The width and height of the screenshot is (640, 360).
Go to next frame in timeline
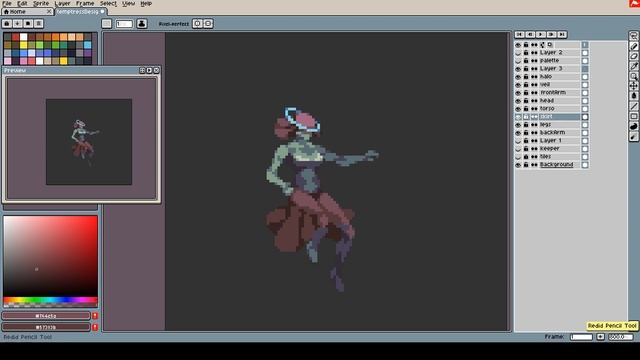(x=551, y=35)
